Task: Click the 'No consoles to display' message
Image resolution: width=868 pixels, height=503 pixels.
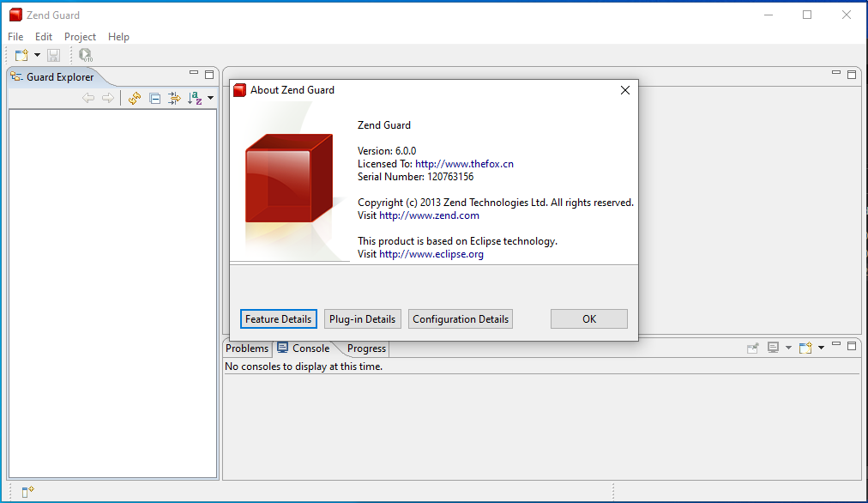Action: [304, 367]
